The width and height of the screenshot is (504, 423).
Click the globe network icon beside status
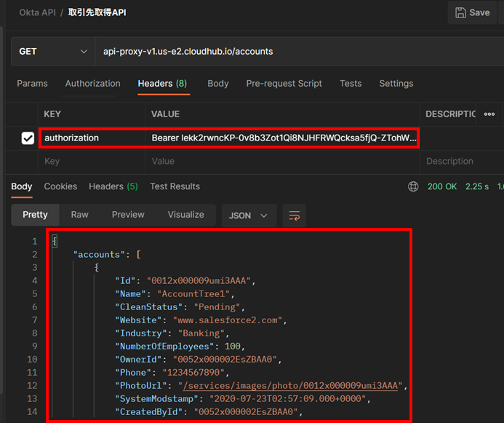click(414, 186)
